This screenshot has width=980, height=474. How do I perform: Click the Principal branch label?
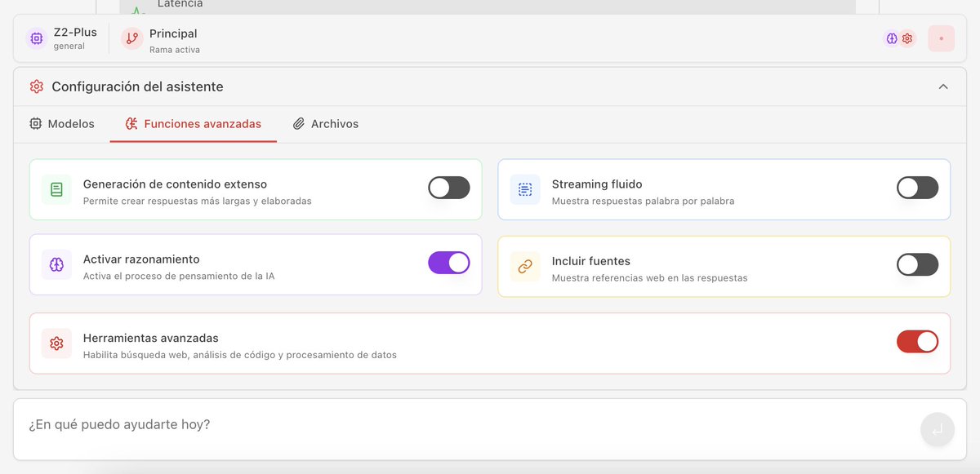pos(173,33)
